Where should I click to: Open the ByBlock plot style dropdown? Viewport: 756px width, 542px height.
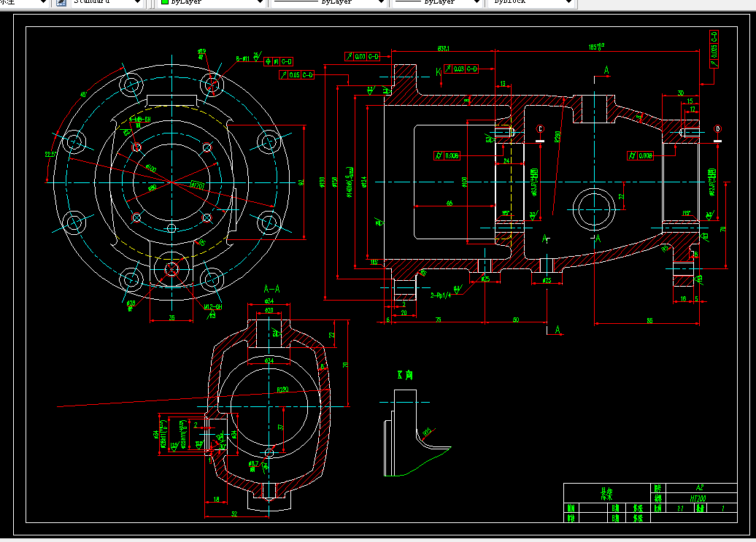[x=532, y=2]
